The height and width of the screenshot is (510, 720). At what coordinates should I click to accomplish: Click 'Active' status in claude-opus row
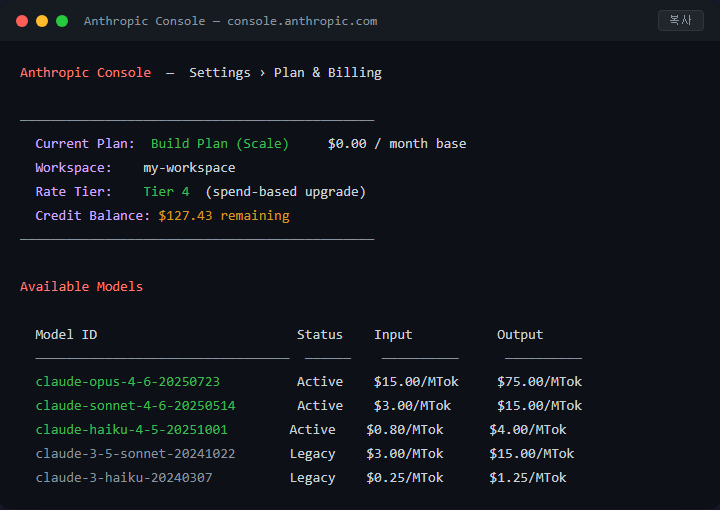(x=320, y=382)
